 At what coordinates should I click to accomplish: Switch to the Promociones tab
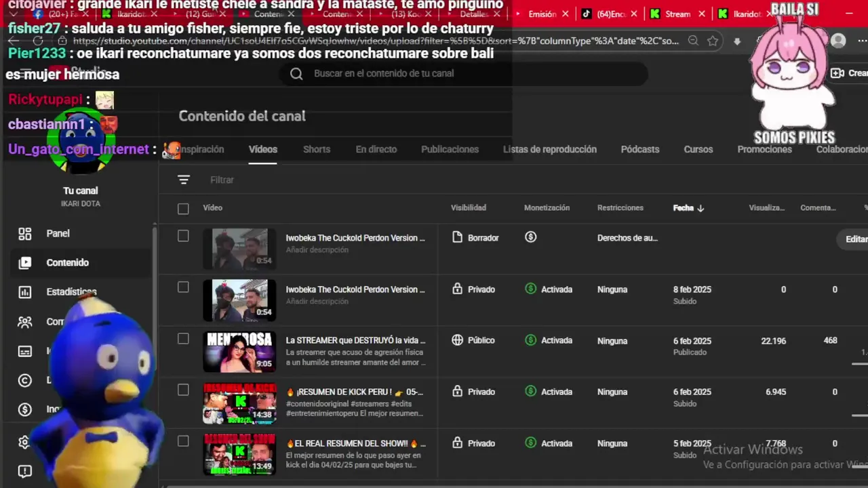click(x=764, y=149)
